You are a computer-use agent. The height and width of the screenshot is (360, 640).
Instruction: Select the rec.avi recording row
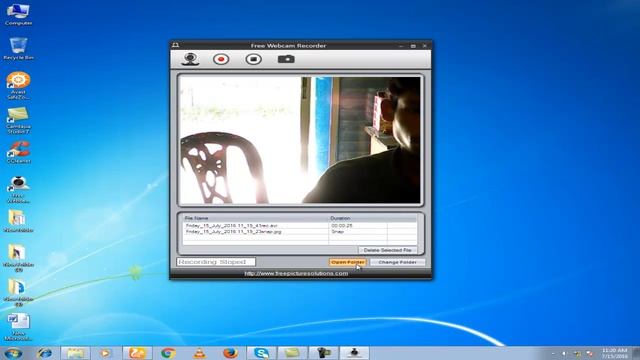click(300, 225)
